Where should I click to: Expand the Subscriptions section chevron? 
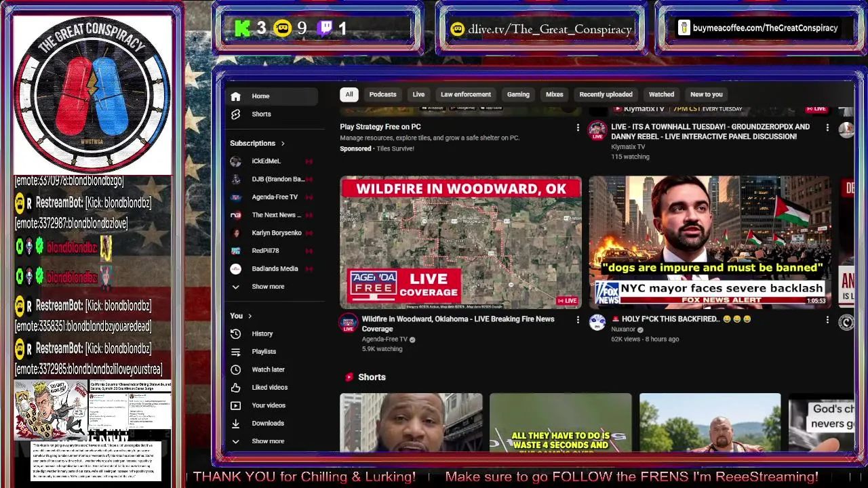pyautogui.click(x=283, y=144)
